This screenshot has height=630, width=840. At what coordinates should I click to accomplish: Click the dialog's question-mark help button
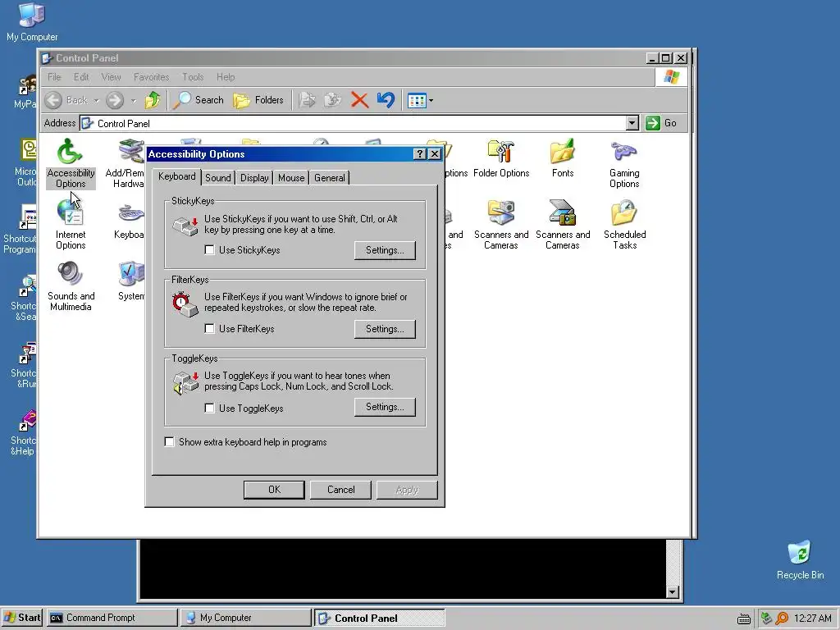click(x=420, y=154)
